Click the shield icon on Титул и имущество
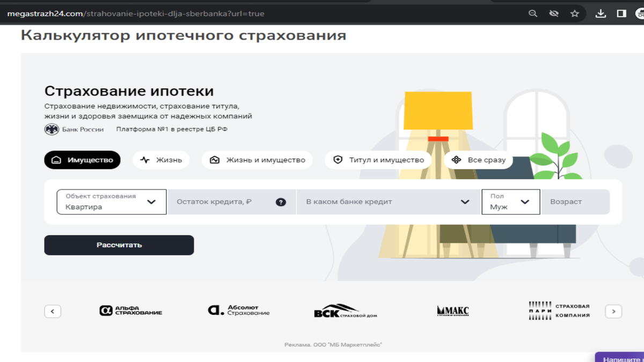This screenshot has height=362, width=644. 338,160
